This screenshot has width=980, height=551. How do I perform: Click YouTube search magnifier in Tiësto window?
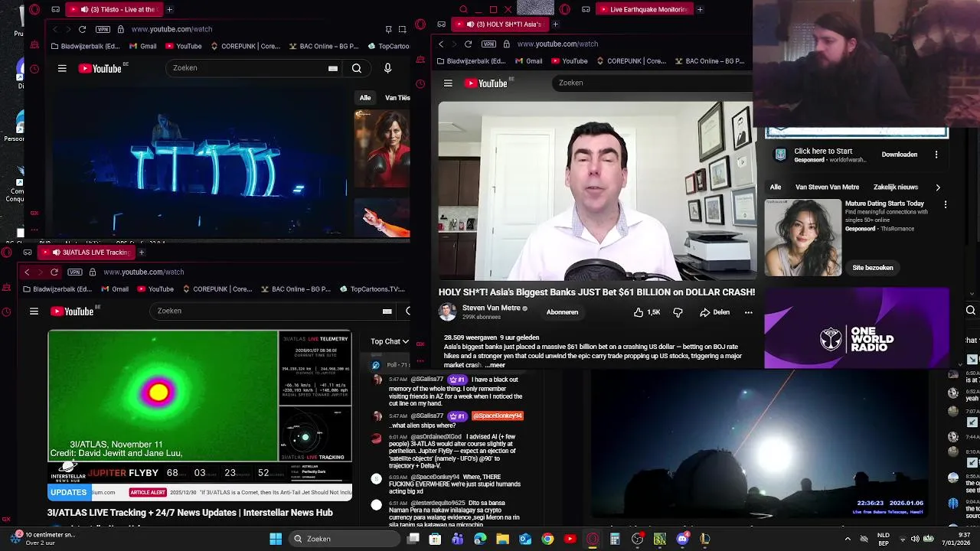coord(357,68)
